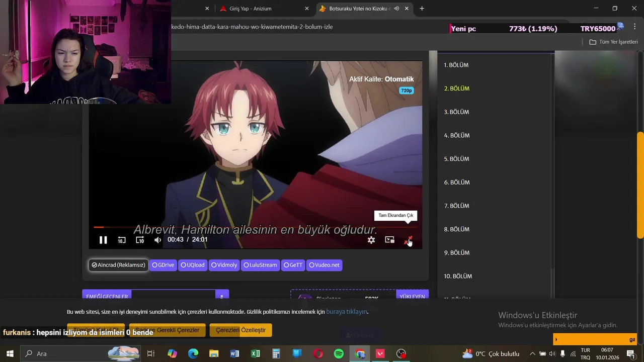This screenshot has width=644, height=362.
Task: Switch to Chrome in the taskbar
Action: point(360,353)
